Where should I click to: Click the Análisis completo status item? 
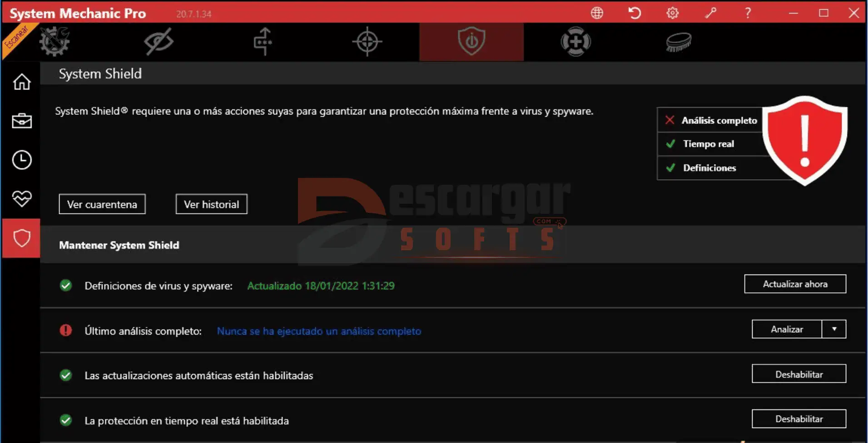click(x=711, y=120)
